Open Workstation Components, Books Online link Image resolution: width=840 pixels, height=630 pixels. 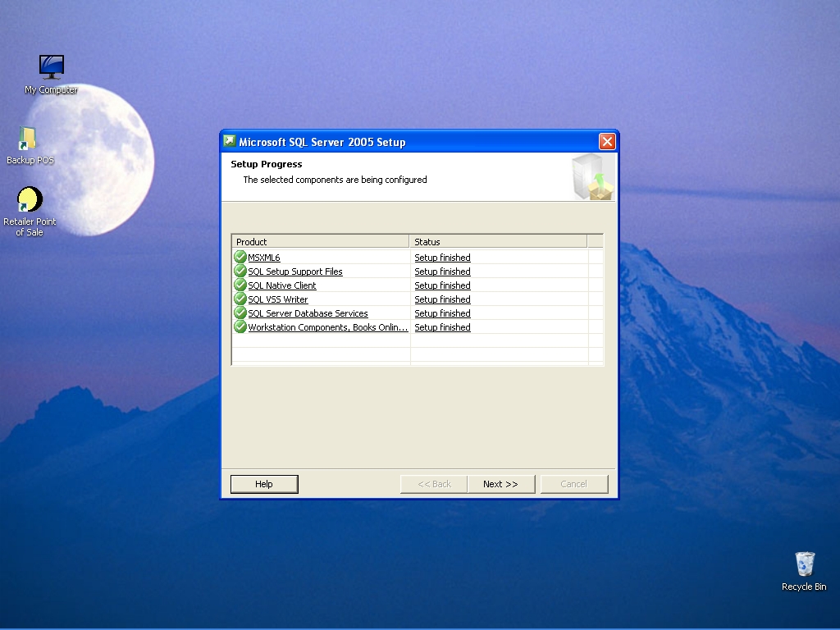coord(328,327)
